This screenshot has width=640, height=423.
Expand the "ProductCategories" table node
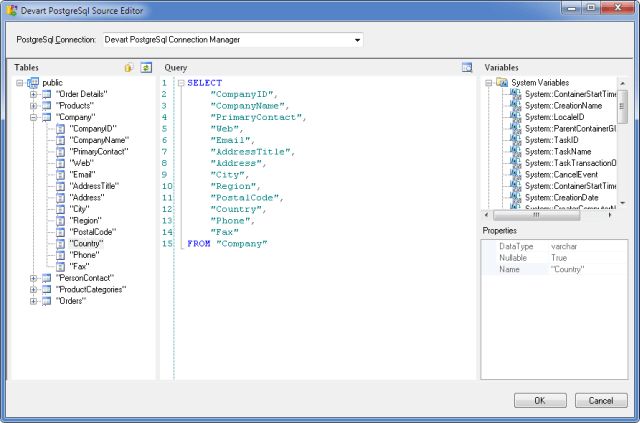33,289
